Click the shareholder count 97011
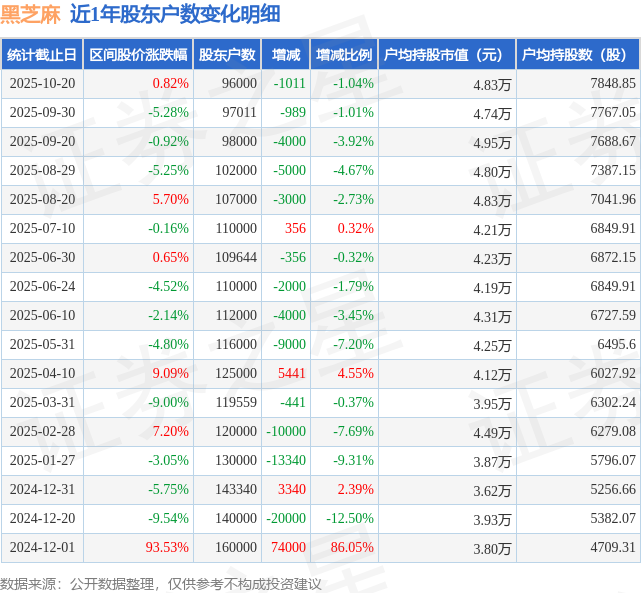This screenshot has width=641, height=593. pos(240,112)
